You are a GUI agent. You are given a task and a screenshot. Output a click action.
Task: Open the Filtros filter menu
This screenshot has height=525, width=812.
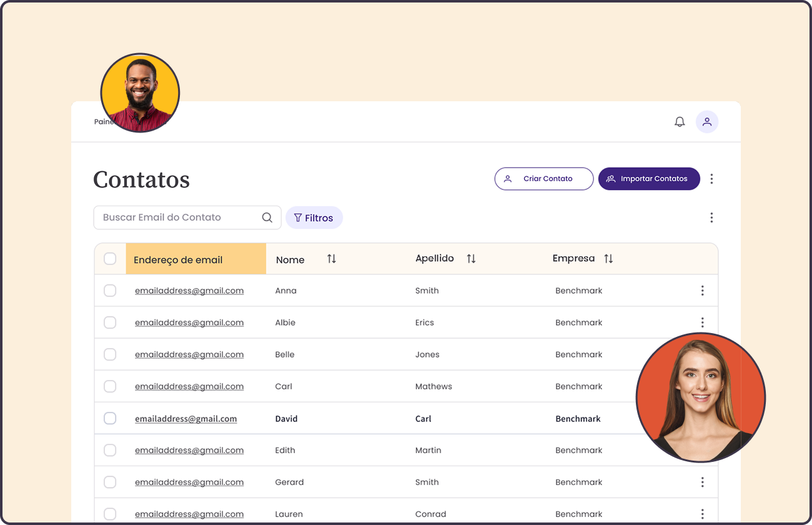click(x=314, y=217)
